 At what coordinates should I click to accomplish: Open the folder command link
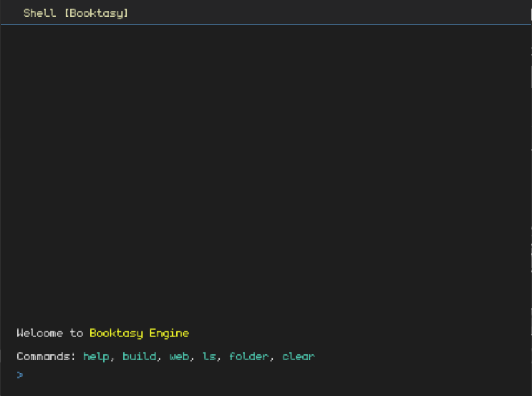coord(249,356)
